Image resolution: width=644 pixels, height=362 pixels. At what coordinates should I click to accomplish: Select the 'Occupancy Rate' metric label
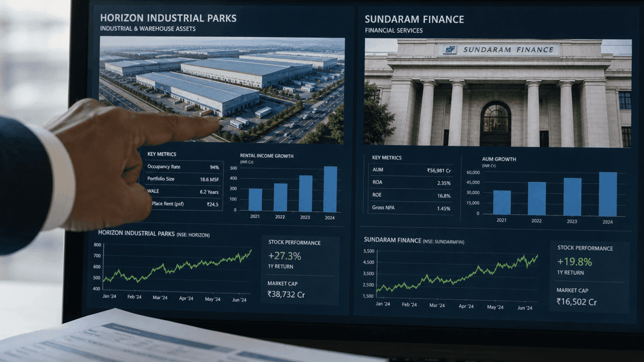pos(164,167)
